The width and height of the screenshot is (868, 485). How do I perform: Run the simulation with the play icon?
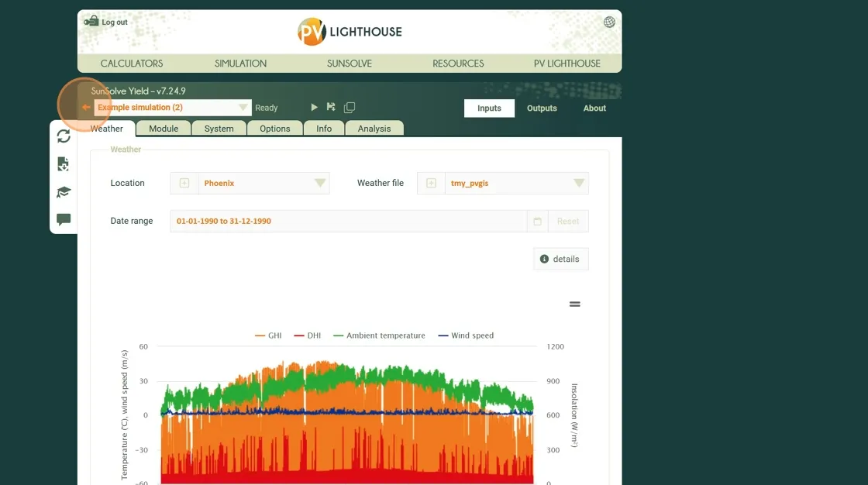[x=314, y=108]
